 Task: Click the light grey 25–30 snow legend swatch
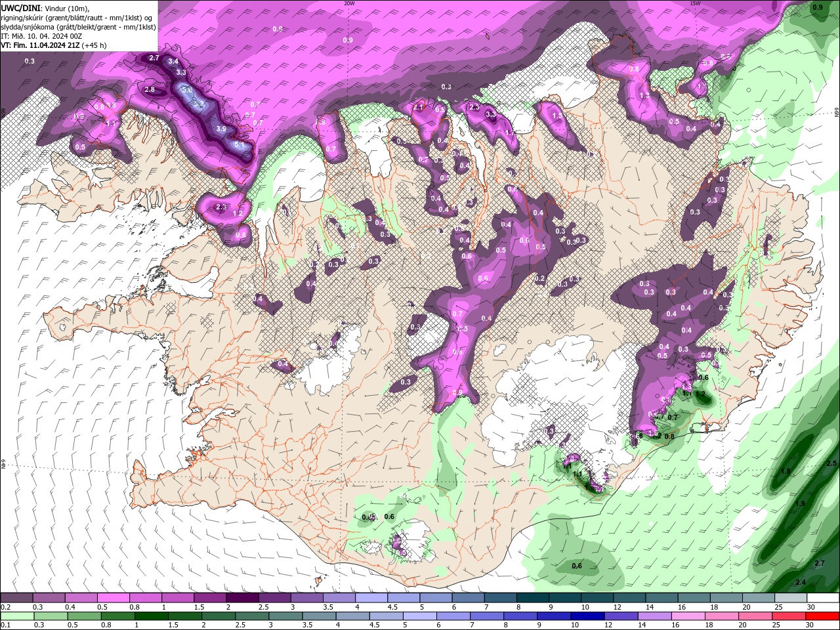(791, 598)
